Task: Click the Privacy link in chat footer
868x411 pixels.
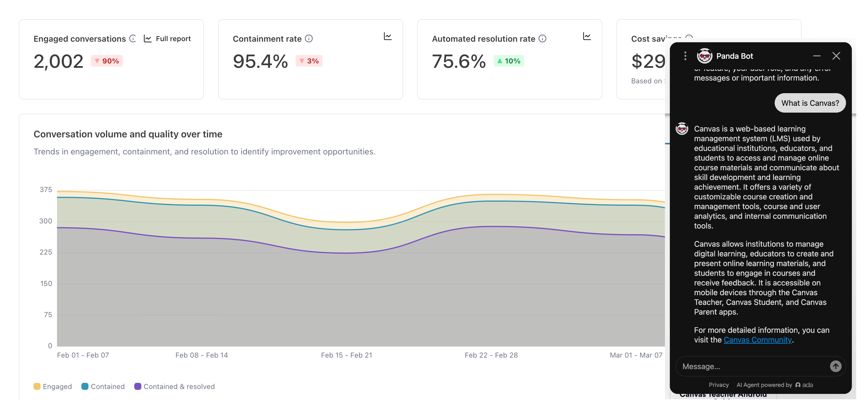Action: pyautogui.click(x=718, y=385)
